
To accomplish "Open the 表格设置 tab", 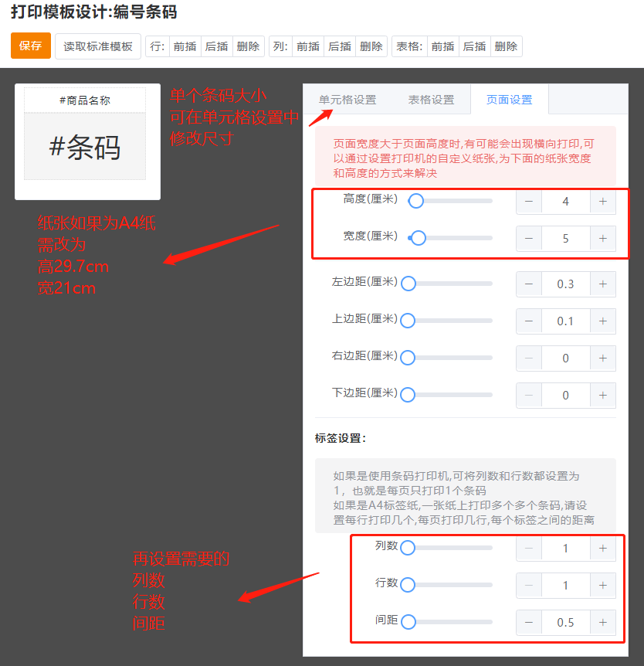I will pyautogui.click(x=431, y=100).
